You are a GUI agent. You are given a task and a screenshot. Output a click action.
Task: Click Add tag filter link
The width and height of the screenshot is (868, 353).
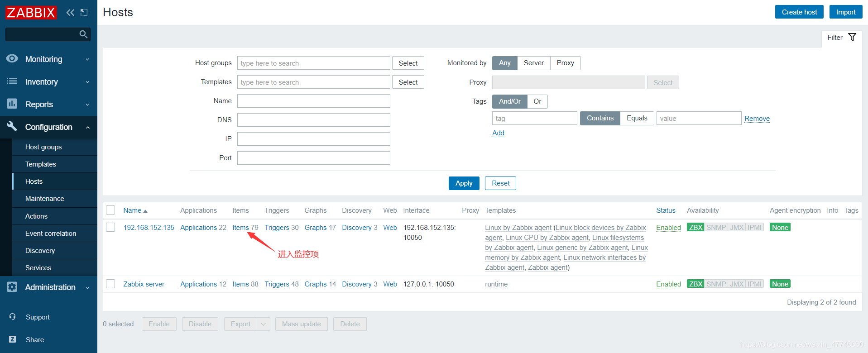498,133
